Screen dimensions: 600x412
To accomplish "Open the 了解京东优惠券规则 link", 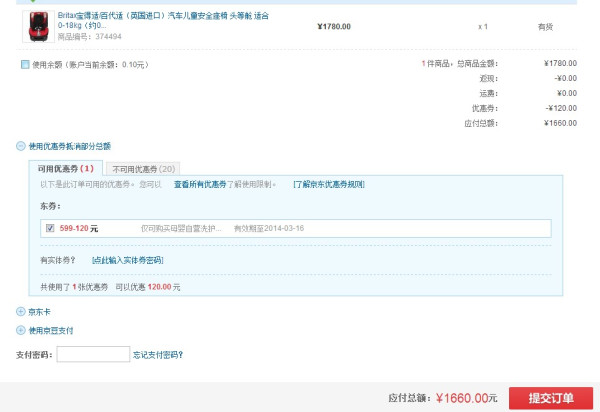I will click(329, 184).
